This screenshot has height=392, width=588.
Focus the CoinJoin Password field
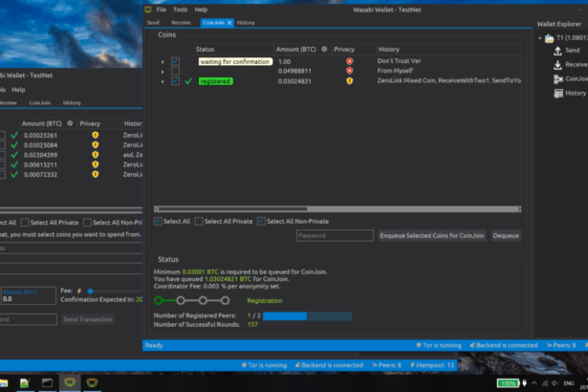tap(335, 235)
